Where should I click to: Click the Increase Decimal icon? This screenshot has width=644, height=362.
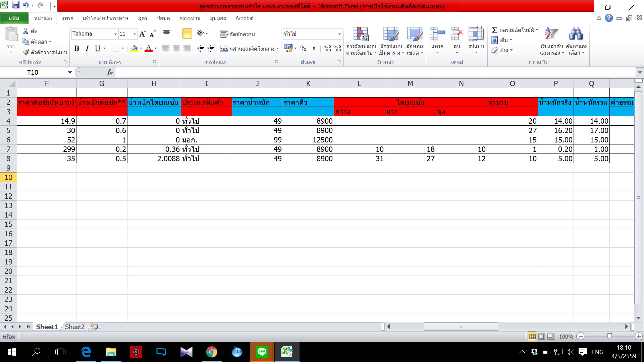point(327,49)
